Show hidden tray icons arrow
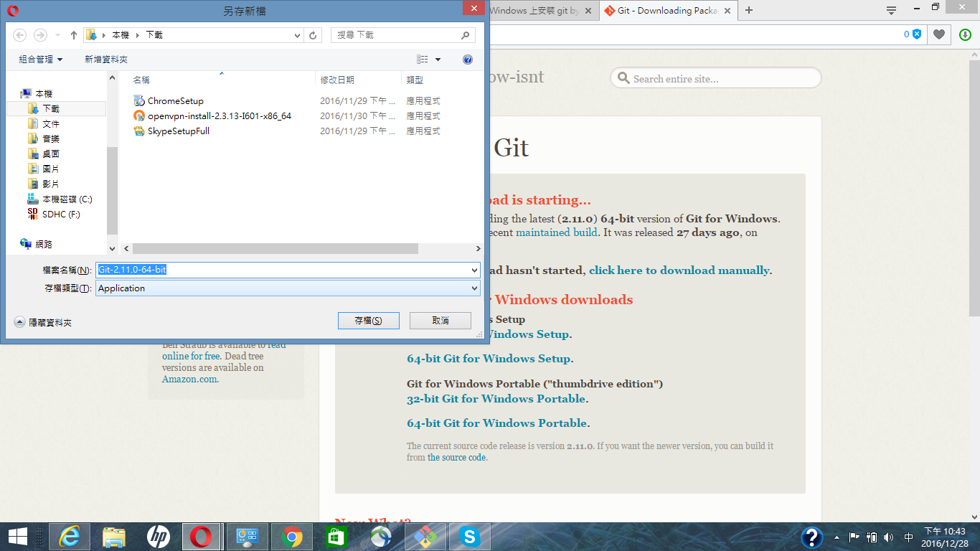Image resolution: width=980 pixels, height=551 pixels. (837, 537)
